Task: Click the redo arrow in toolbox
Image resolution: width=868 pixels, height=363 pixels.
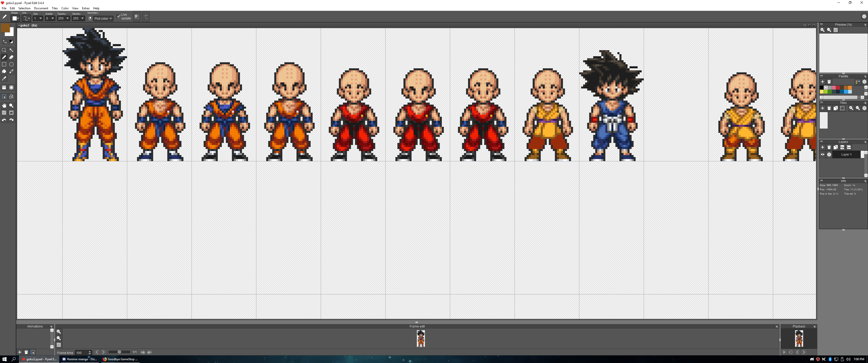Action: coord(11,120)
